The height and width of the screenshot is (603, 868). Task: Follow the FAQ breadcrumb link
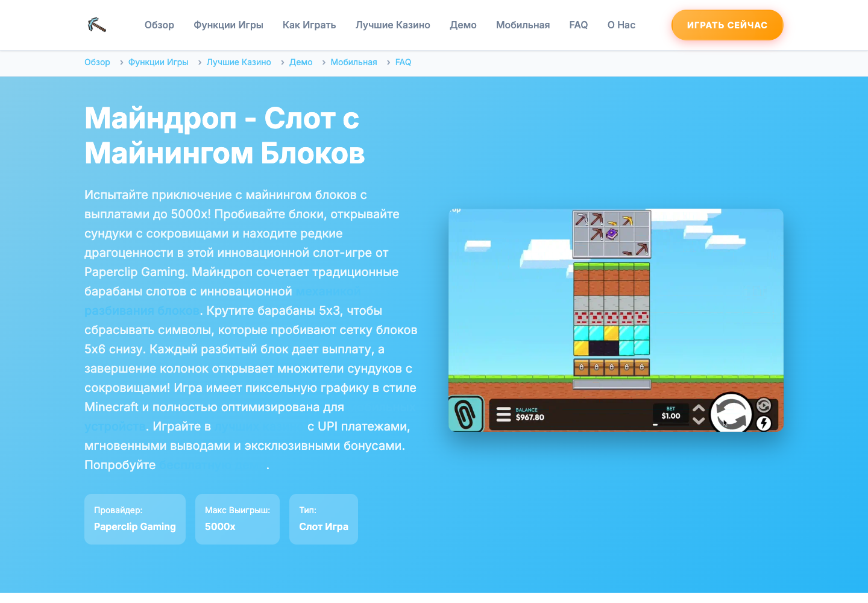[403, 62]
